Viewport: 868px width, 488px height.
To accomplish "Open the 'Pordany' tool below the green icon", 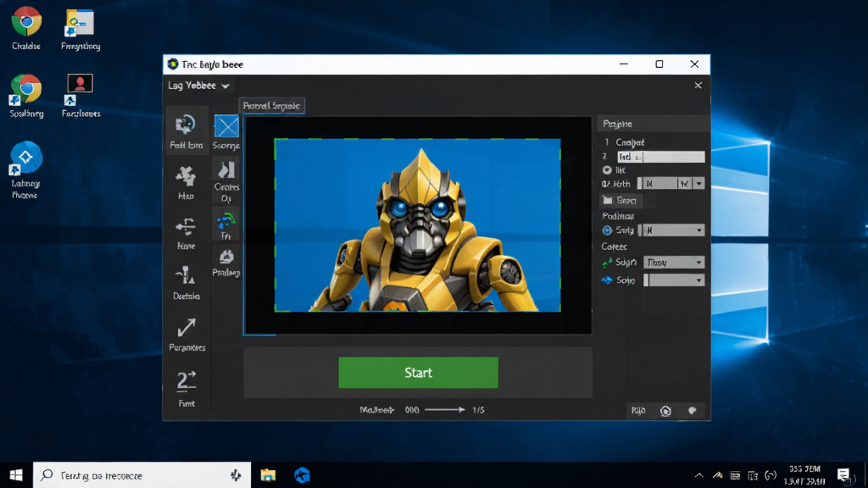I will pos(226,257).
